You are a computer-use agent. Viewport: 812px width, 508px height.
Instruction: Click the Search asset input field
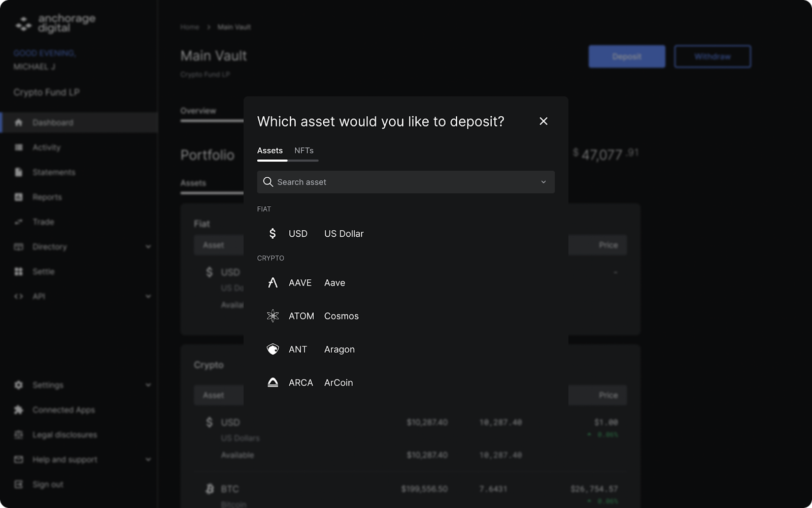[x=405, y=182]
